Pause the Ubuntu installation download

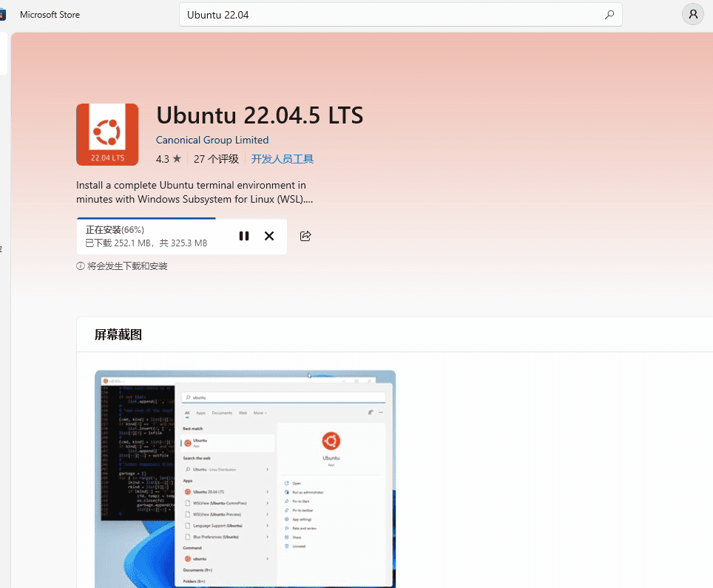point(244,236)
